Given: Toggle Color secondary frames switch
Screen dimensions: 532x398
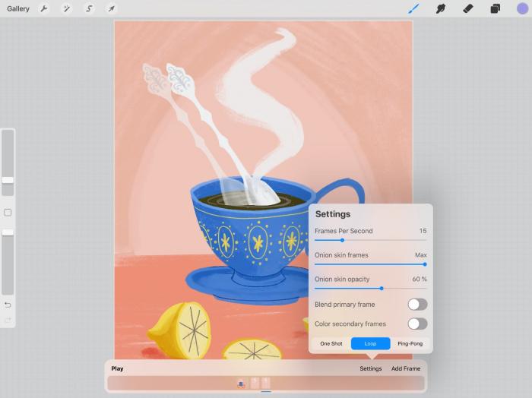Looking at the screenshot, I should pyautogui.click(x=417, y=324).
